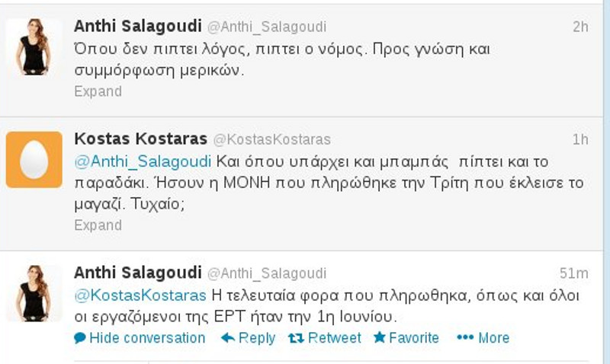The image size is (610, 364).
Task: Favorite the last tweet
Action: point(413,338)
